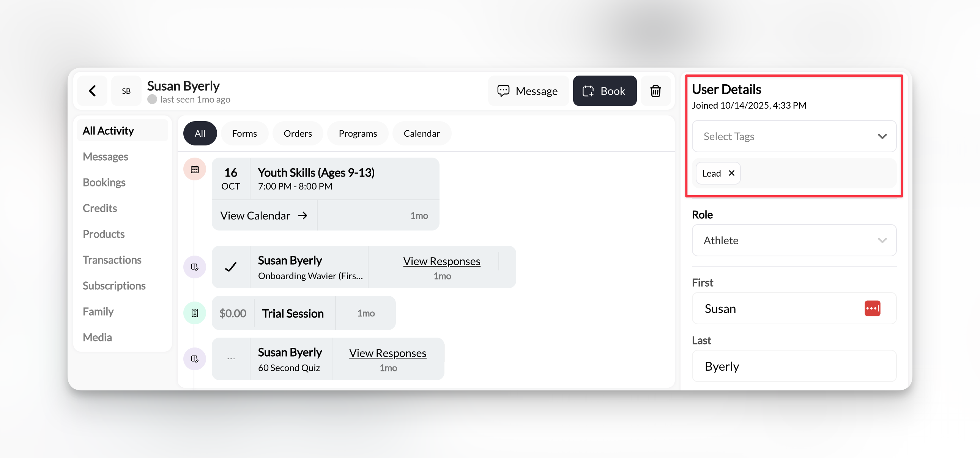Click the back arrow icon
The height and width of the screenshot is (458, 980).
tap(92, 91)
